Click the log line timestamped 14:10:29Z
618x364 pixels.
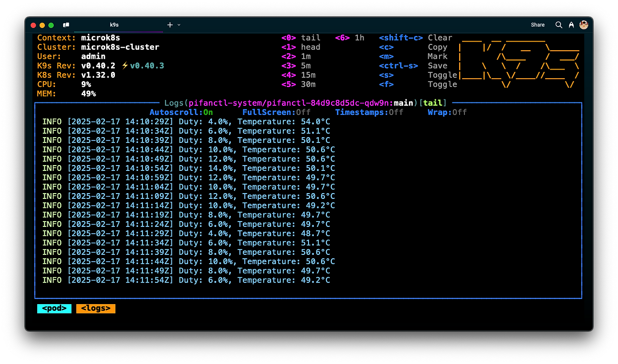pyautogui.click(x=186, y=122)
